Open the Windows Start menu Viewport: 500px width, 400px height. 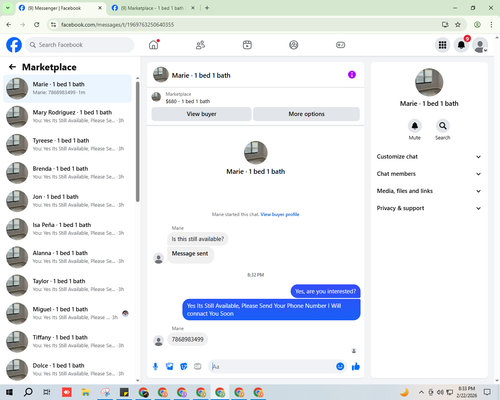point(9,392)
